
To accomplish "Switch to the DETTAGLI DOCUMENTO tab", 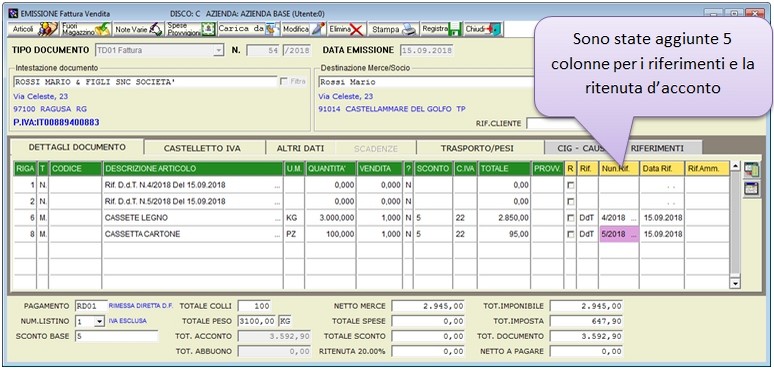I will (77, 147).
